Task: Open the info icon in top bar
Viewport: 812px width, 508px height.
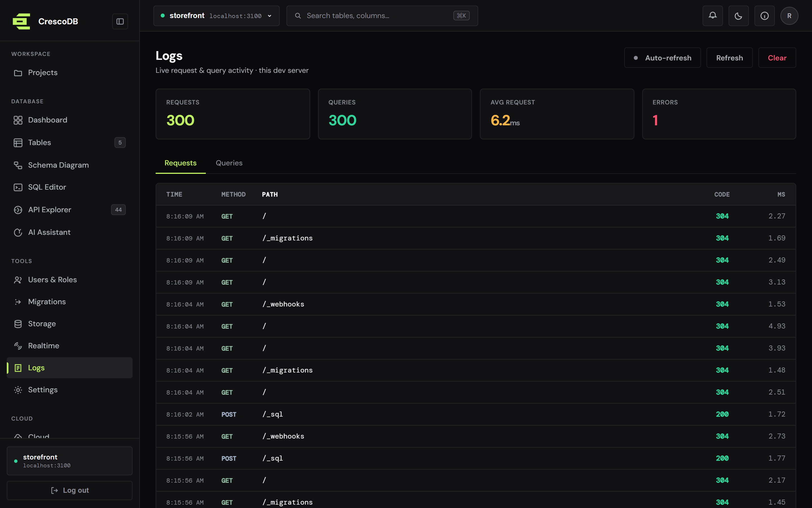Action: (x=764, y=16)
